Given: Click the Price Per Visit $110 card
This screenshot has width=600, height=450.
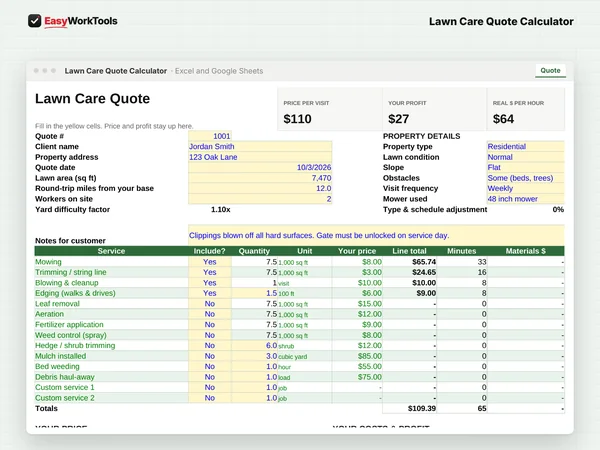Looking at the screenshot, I should 330,109.
